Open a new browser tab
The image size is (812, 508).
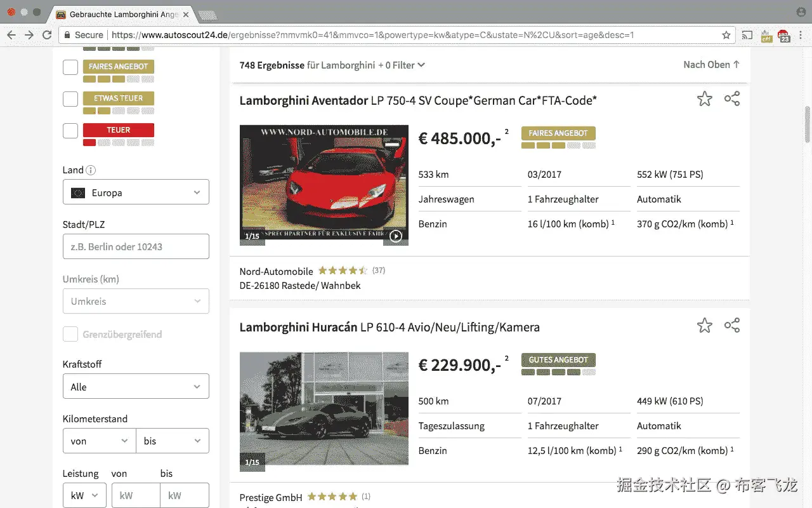[207, 14]
